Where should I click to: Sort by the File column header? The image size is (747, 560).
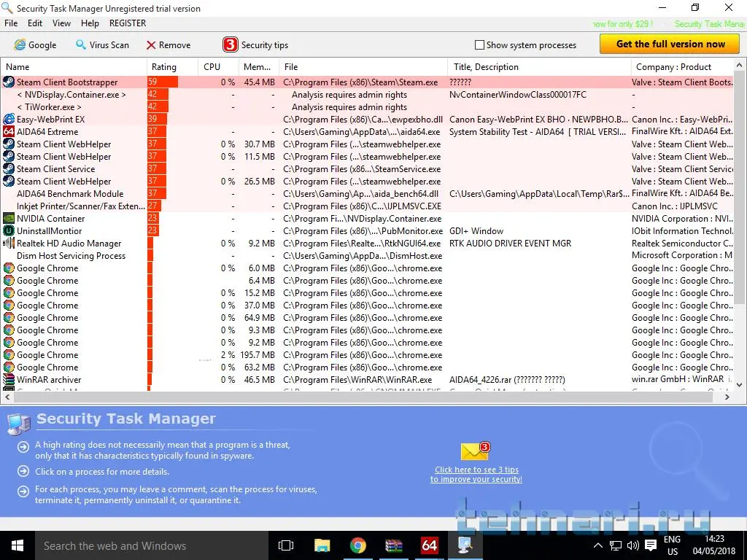[x=363, y=66]
